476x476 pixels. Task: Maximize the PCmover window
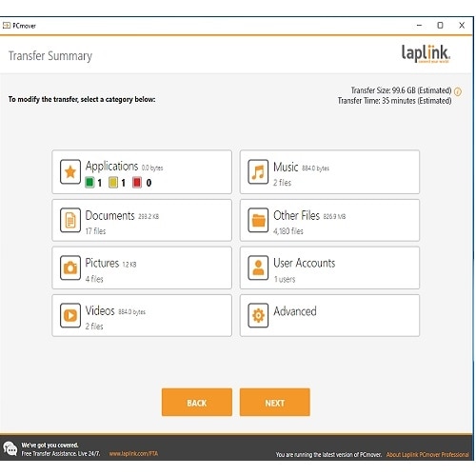440,25
